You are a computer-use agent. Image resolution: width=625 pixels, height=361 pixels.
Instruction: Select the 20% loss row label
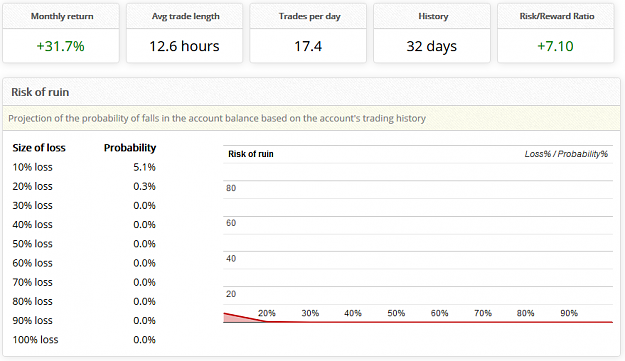pyautogui.click(x=33, y=186)
